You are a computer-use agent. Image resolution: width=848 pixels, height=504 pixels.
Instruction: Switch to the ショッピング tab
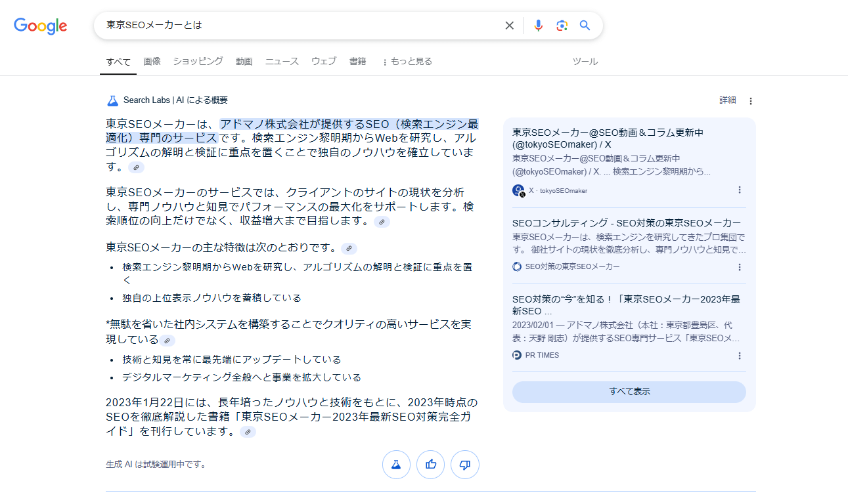(198, 61)
